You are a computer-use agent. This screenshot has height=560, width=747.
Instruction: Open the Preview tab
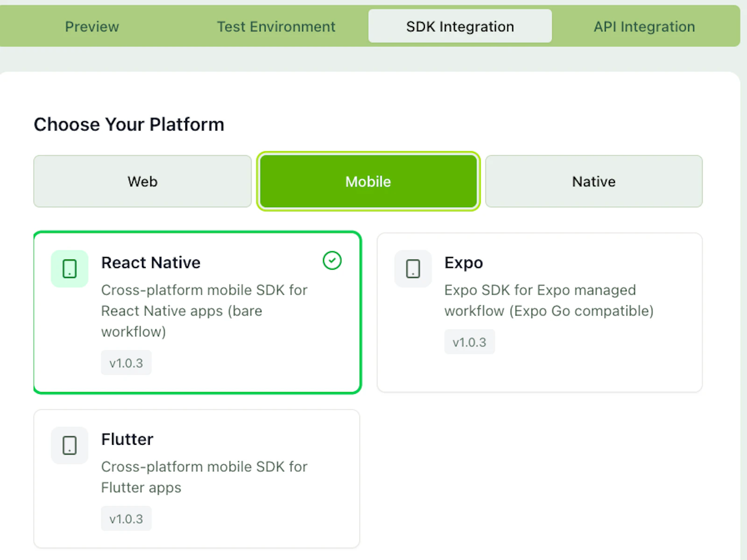pos(92,27)
